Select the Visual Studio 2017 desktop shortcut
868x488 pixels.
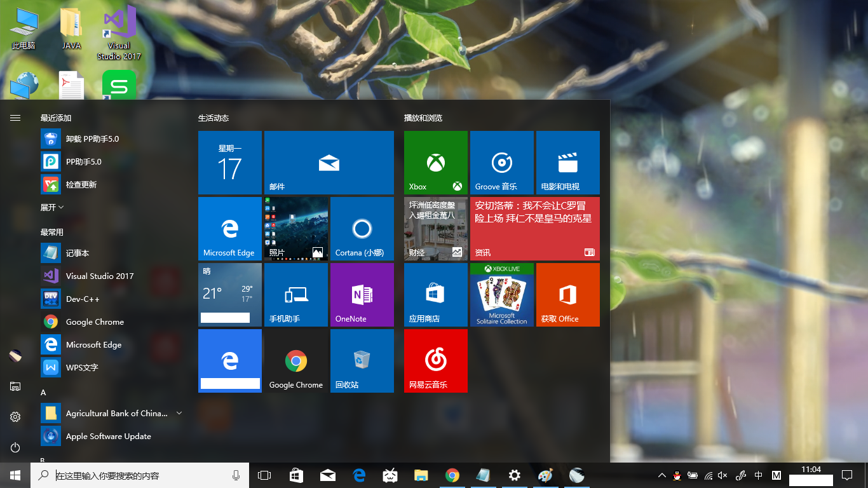(119, 33)
